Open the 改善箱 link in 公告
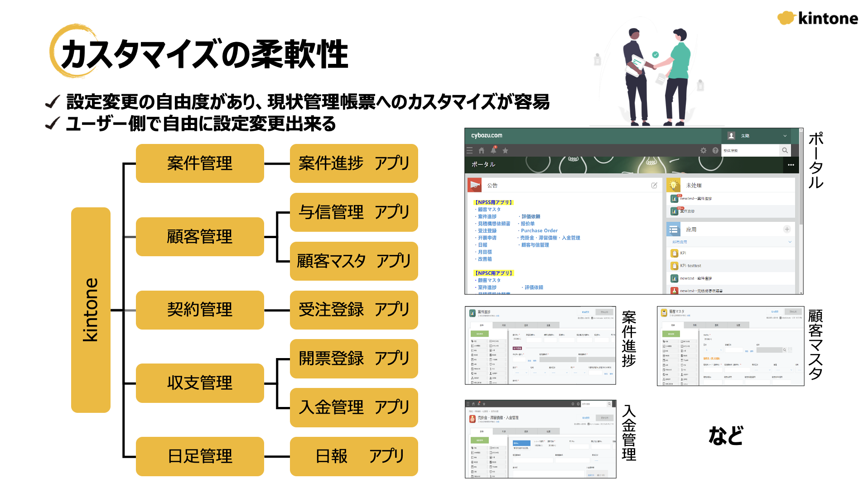Image resolution: width=868 pixels, height=488 pixels. (x=485, y=259)
